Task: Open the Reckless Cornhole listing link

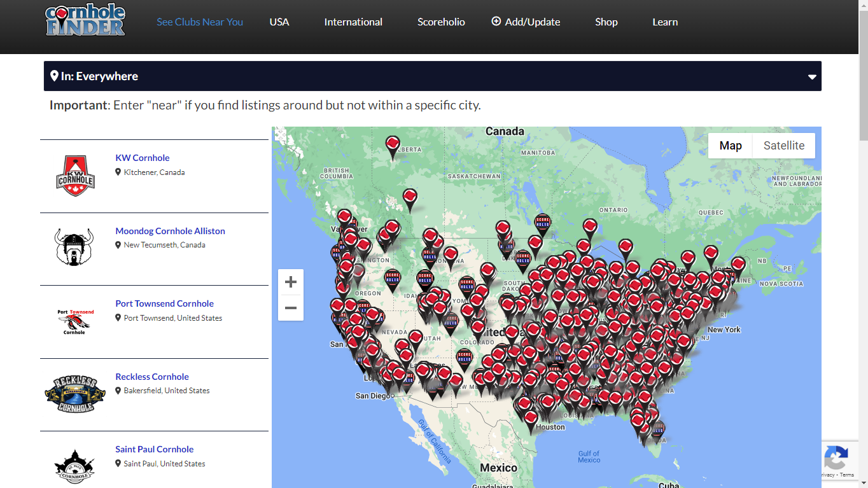Action: 152,377
